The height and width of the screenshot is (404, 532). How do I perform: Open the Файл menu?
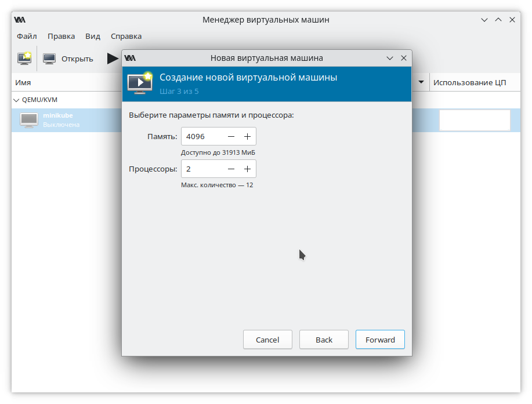pyautogui.click(x=27, y=36)
